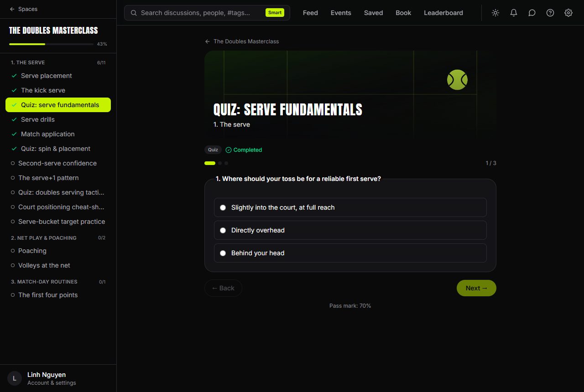Click the 1 / 3 question counter
The height and width of the screenshot is (392, 584).
(x=491, y=163)
